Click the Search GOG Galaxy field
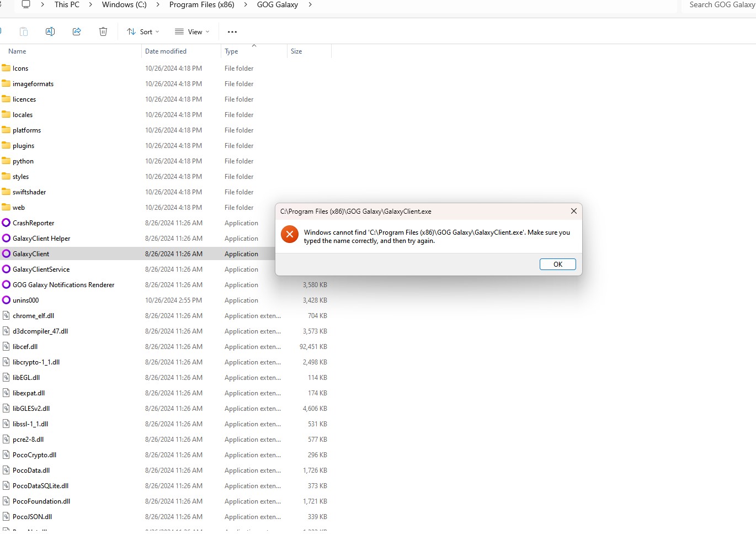The image size is (756, 534). (x=719, y=5)
